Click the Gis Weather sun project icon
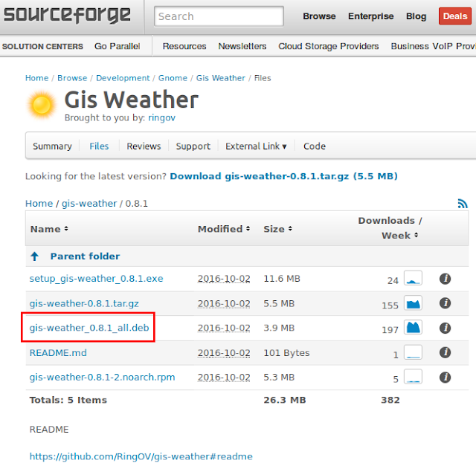The image size is (476, 469). [42, 105]
